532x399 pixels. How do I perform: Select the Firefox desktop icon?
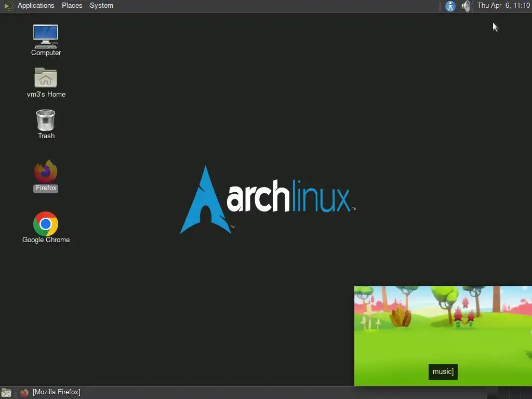point(46,171)
